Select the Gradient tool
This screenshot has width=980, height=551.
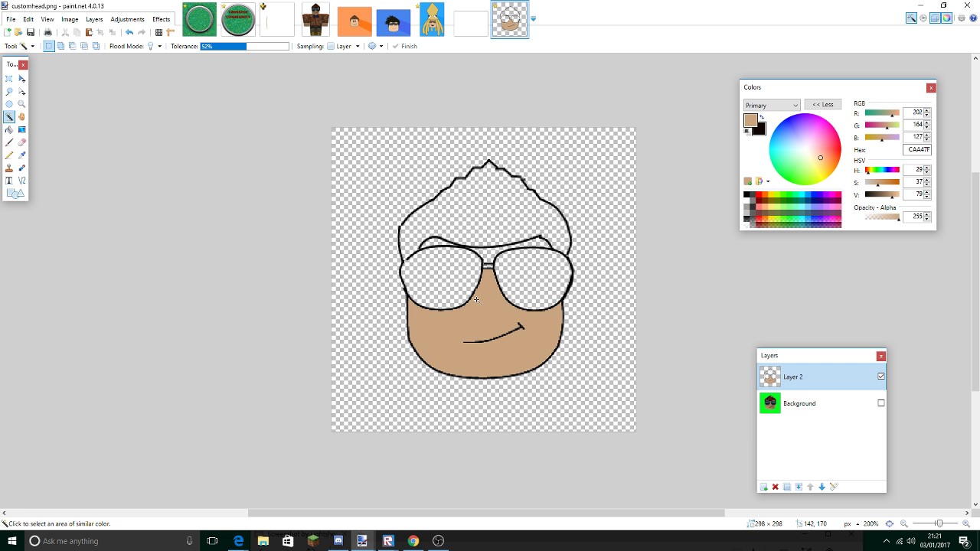pos(21,130)
